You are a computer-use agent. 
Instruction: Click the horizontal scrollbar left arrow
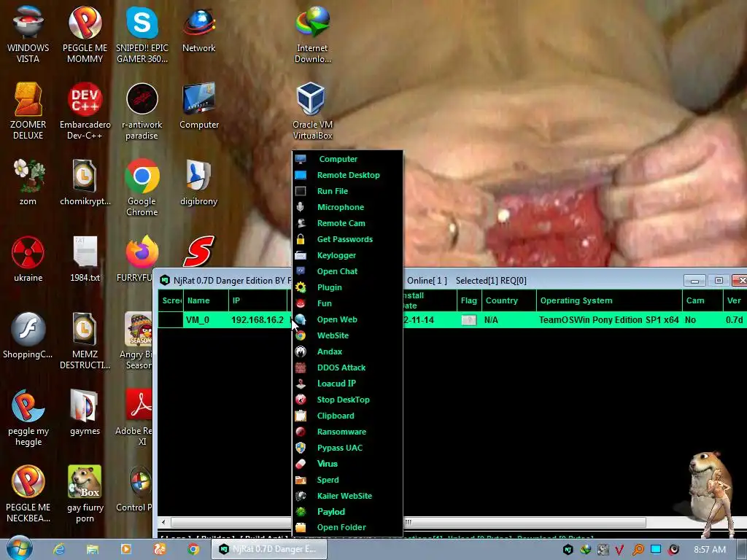(x=163, y=522)
